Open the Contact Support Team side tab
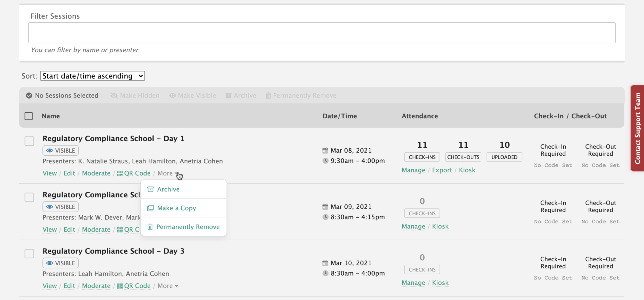Screen dimensions: 644x300 637,128
